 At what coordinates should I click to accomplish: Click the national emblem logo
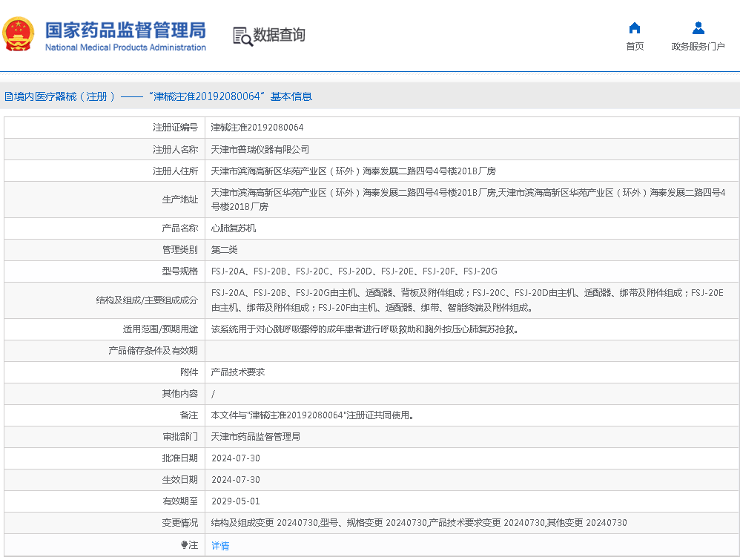[19, 34]
